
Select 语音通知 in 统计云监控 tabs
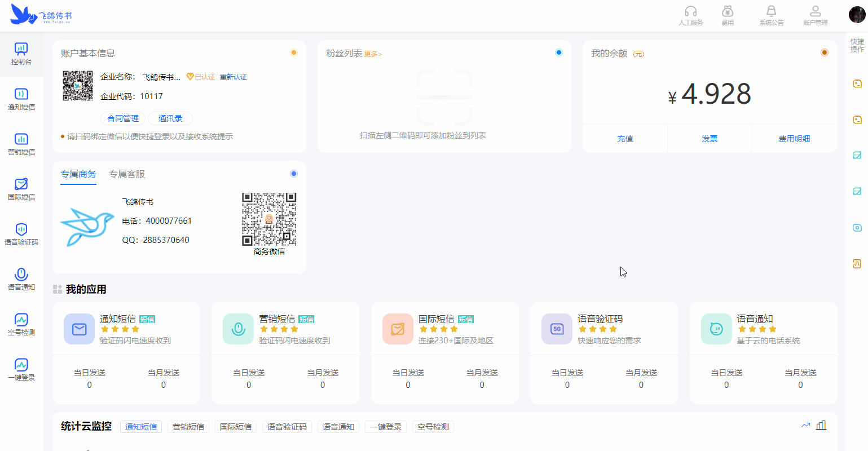pos(338,427)
